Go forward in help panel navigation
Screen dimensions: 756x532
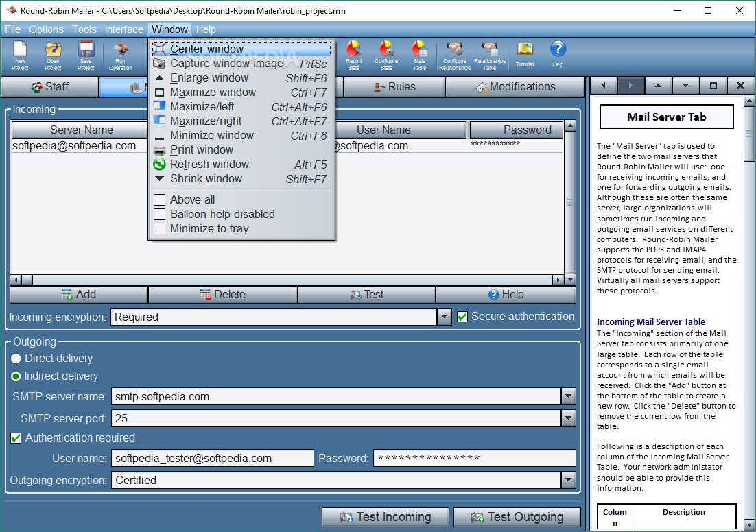[630, 86]
